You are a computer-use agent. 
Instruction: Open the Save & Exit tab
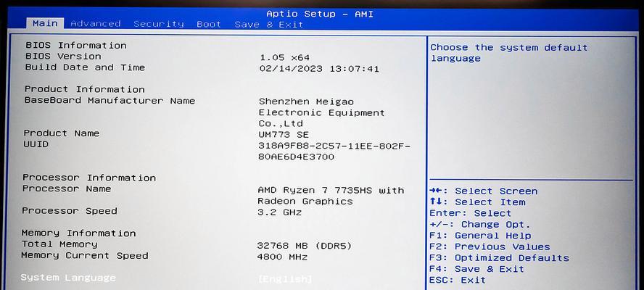pos(269,25)
